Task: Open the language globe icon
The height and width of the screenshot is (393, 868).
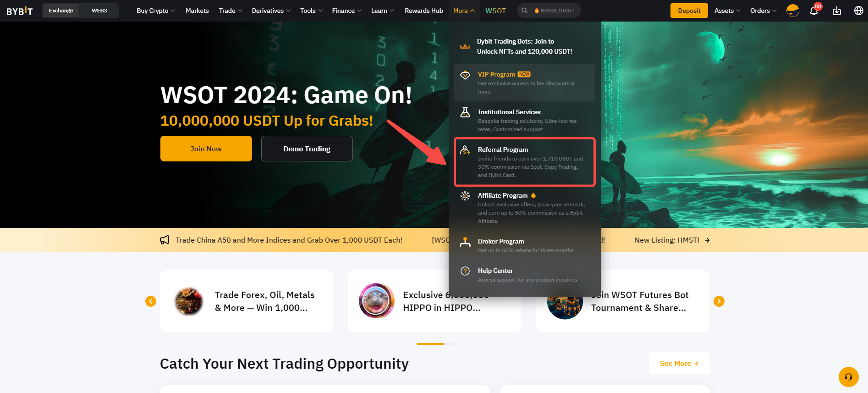Action: click(x=859, y=11)
